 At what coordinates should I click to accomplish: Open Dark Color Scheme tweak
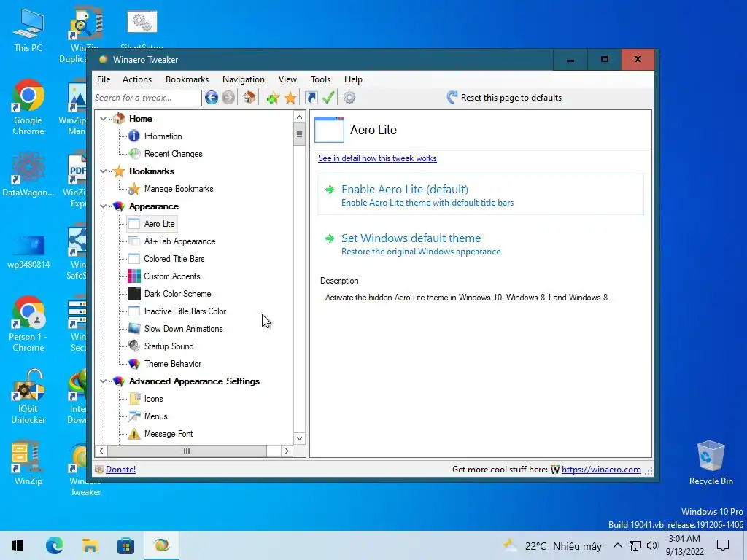pyautogui.click(x=177, y=294)
